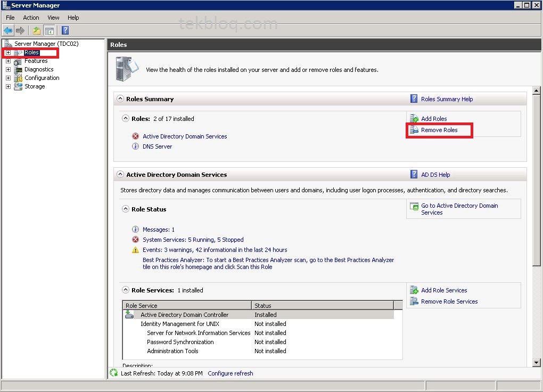This screenshot has width=543, height=392.
Task: Click the Configuration node icon
Action: pyautogui.click(x=18, y=78)
